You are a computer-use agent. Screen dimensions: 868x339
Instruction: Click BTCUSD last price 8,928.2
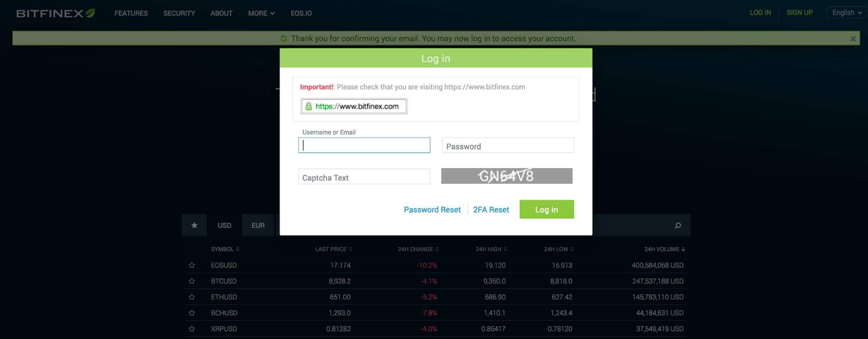(340, 281)
